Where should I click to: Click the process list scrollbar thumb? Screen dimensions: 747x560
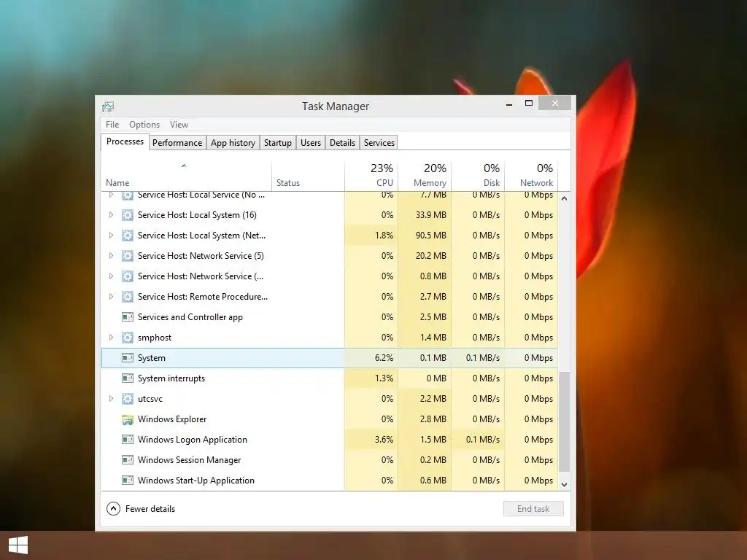click(564, 421)
